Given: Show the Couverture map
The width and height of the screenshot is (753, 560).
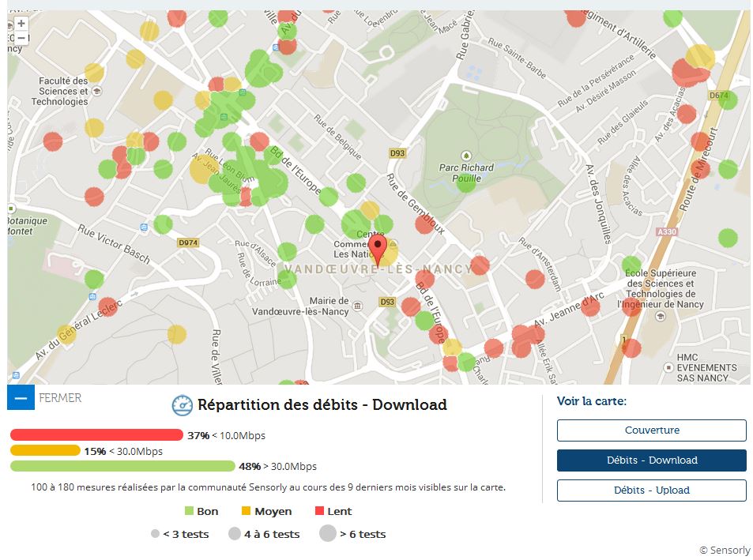Looking at the screenshot, I should pos(651,430).
